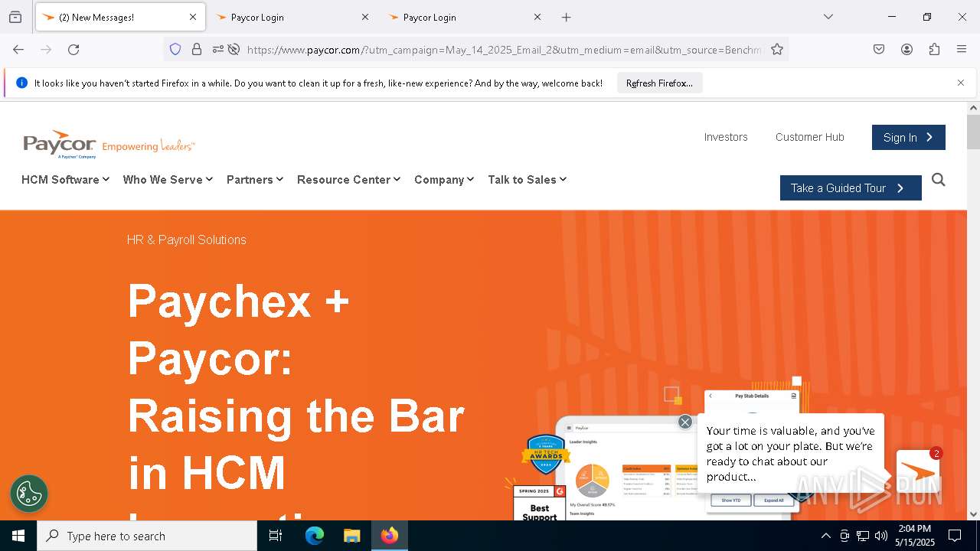Switch to the middle Paycor Login tab
Screen dimensions: 980x551
coord(291,17)
